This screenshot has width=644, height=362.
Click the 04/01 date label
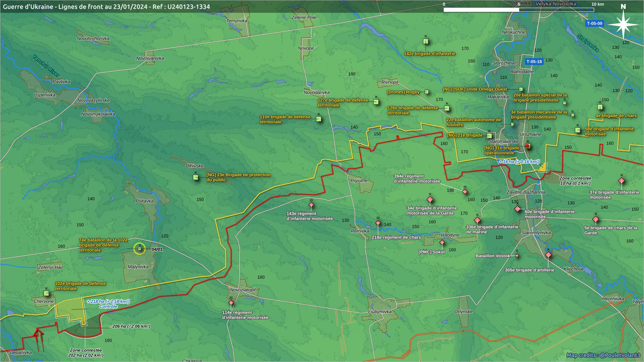157,249
